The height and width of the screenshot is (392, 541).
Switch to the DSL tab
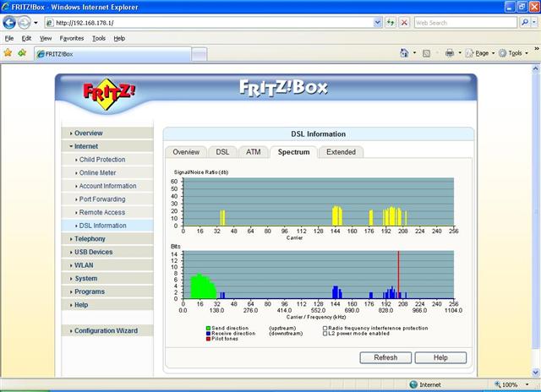tap(222, 152)
